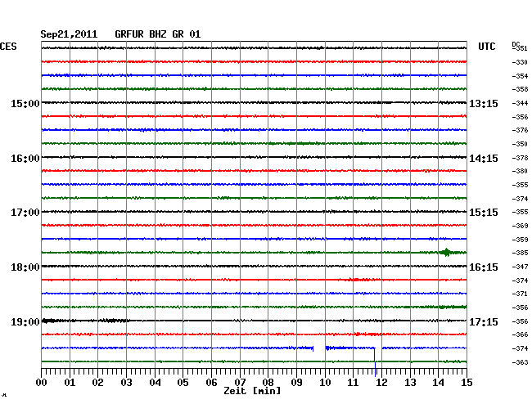This screenshot has height=404, width=532.
Task: Click the '05' minute axis label
Action: coord(183,383)
